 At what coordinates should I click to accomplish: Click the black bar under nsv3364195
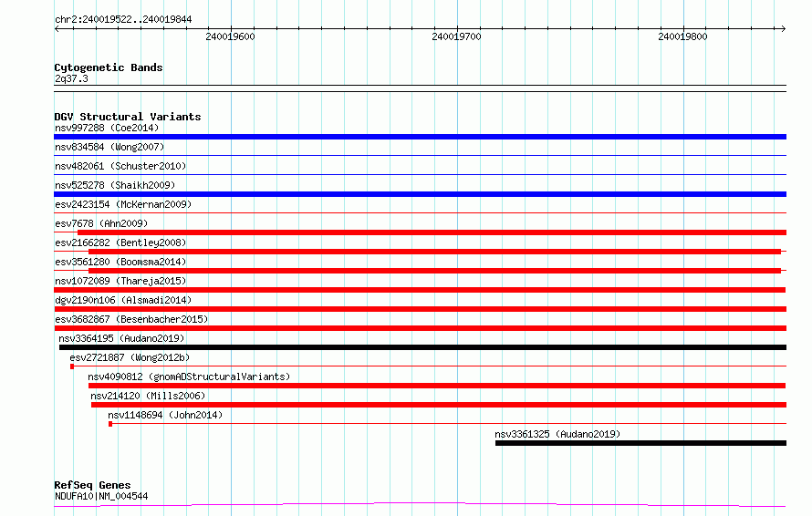[x=422, y=347]
